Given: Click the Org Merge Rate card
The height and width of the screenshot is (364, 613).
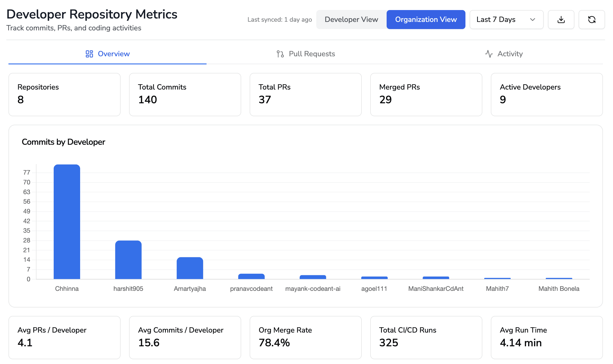Looking at the screenshot, I should 305,337.
